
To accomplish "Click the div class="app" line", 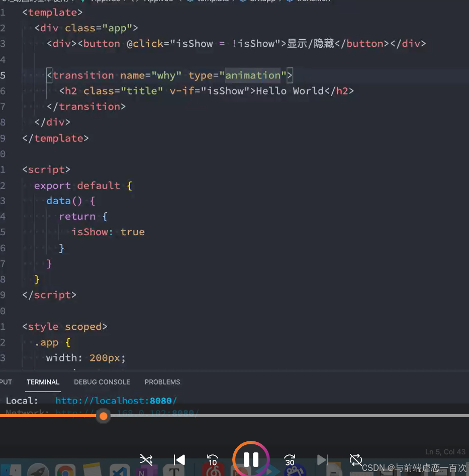I will [x=86, y=28].
